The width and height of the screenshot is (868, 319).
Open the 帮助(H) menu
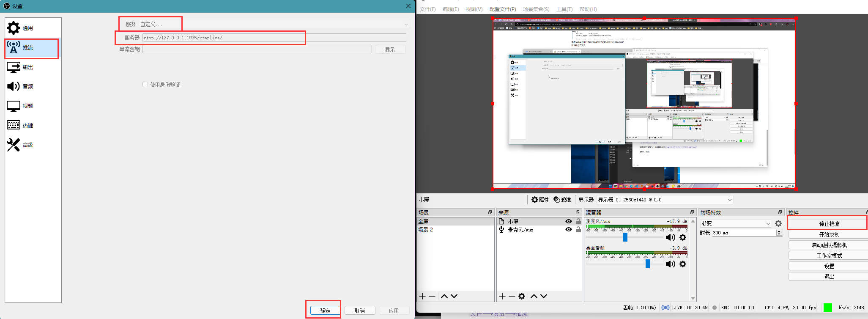[588, 9]
